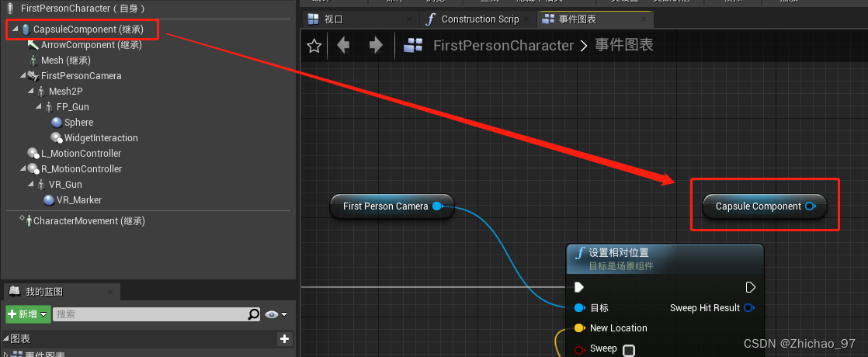Select L_MotionController component

tap(81, 154)
